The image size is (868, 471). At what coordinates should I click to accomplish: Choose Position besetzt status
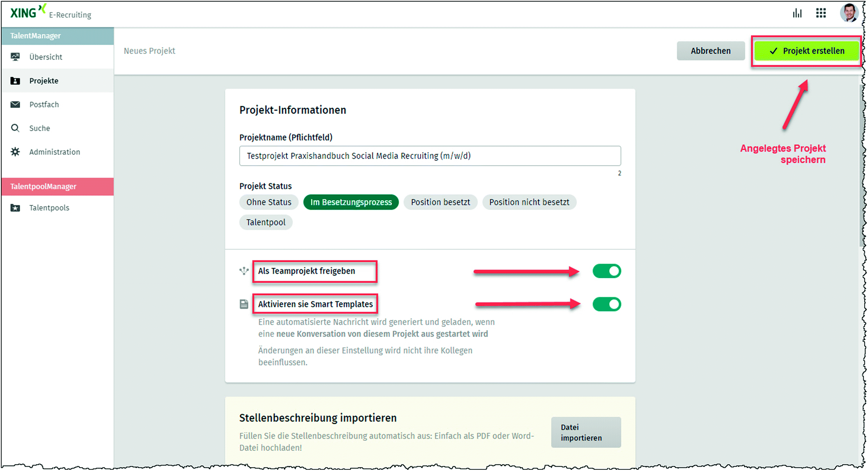point(440,202)
